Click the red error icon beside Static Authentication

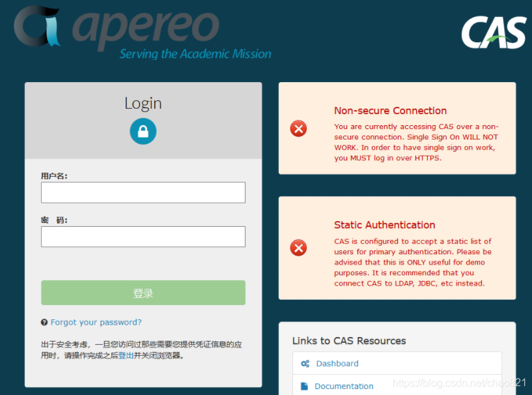coord(299,248)
